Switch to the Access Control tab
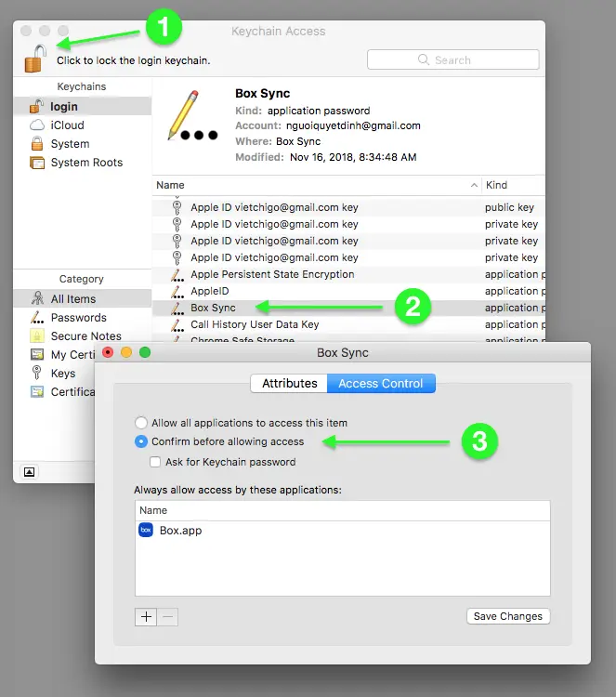 tap(380, 383)
